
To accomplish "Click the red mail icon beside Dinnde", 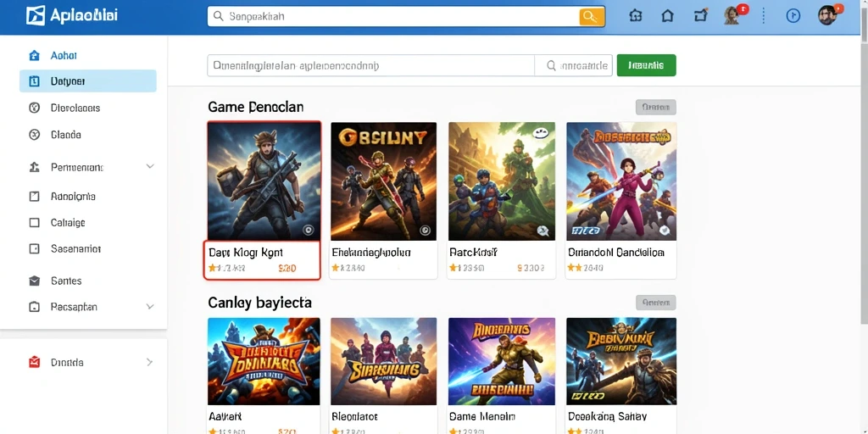I will [x=34, y=363].
